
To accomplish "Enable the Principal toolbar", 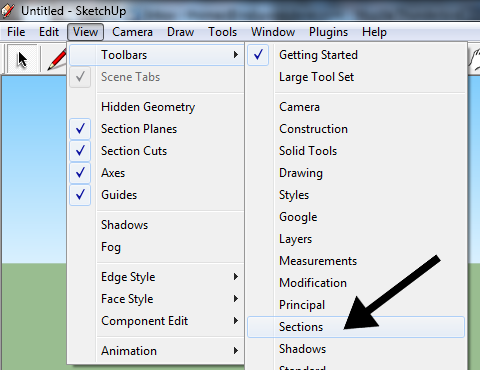I will tap(356, 305).
